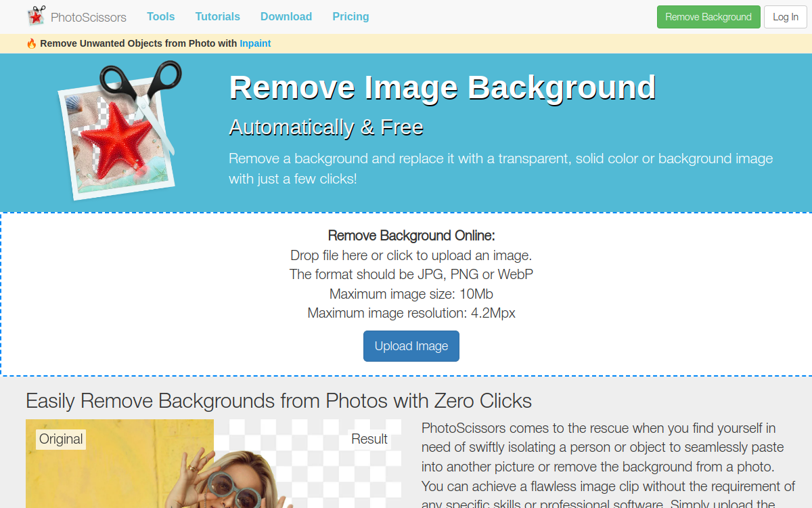Click the starfish scissors hero image
812x508 pixels.
[x=120, y=130]
